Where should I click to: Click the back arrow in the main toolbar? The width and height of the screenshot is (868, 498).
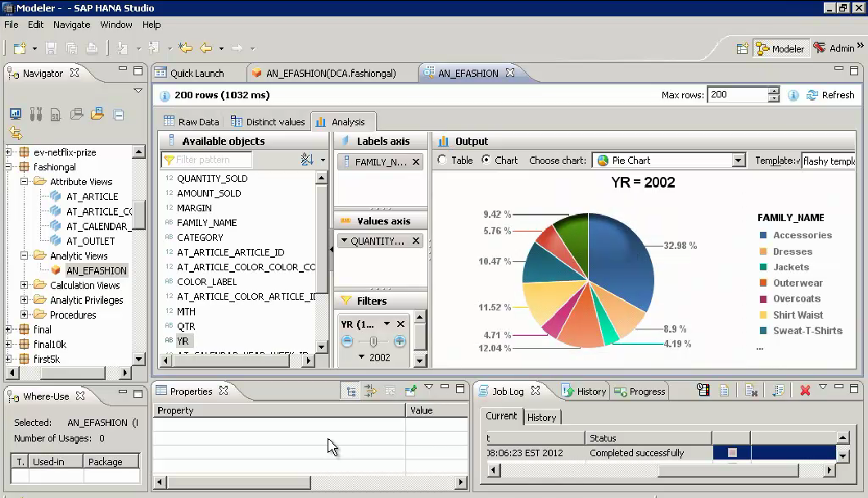(x=206, y=48)
